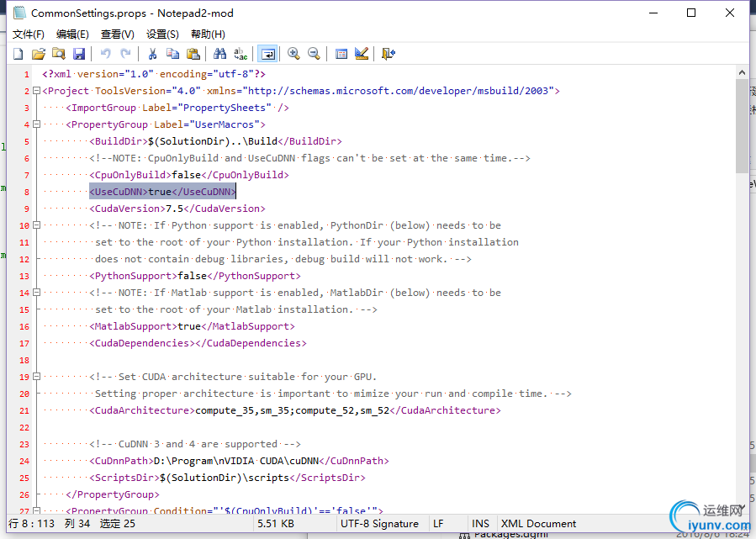756x539 pixels.
Task: Click UTF-8 Signature encoding in status bar
Action: (379, 524)
